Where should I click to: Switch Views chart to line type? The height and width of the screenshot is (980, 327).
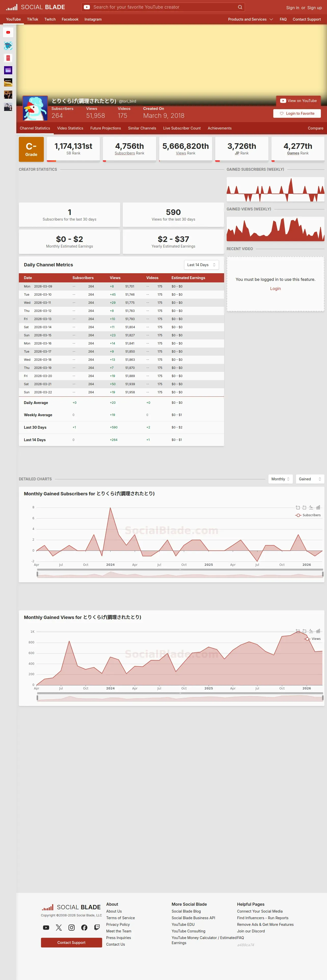(311, 631)
